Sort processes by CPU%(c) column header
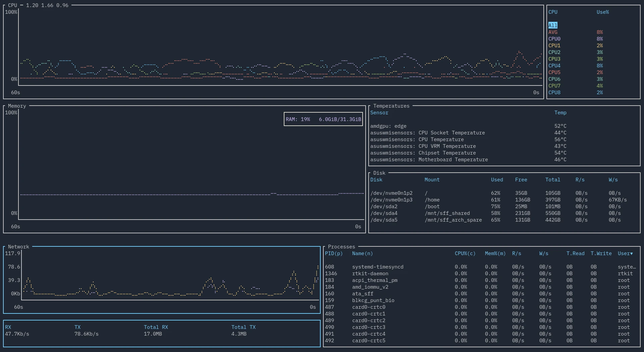 coord(465,253)
